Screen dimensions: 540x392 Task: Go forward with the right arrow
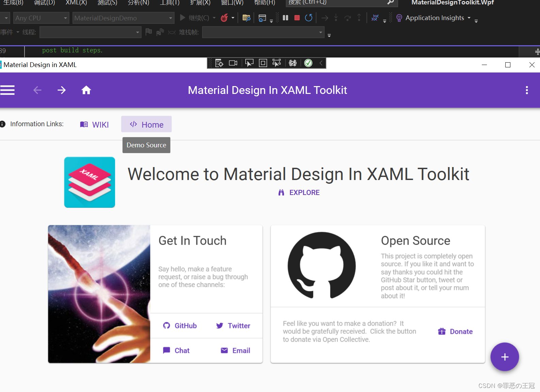point(62,90)
